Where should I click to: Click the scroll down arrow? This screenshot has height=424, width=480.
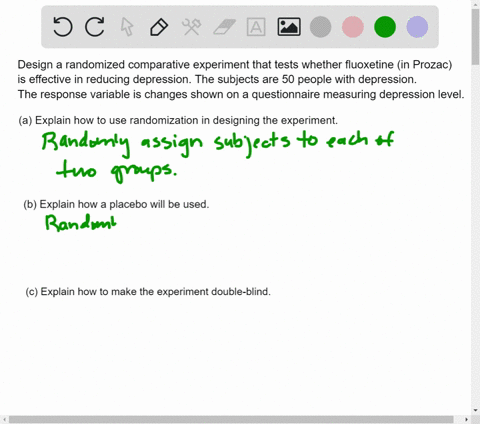(x=475, y=410)
